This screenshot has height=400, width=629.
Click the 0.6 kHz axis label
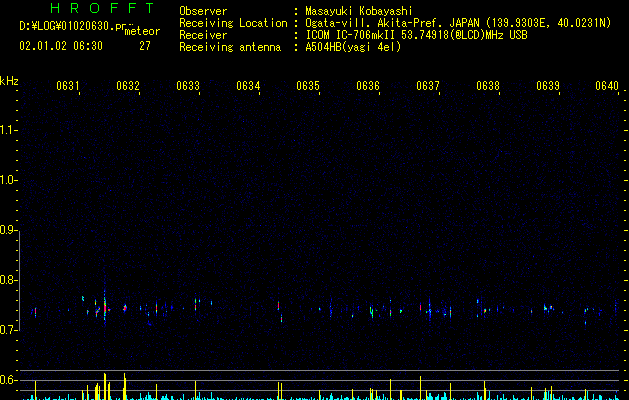point(9,380)
